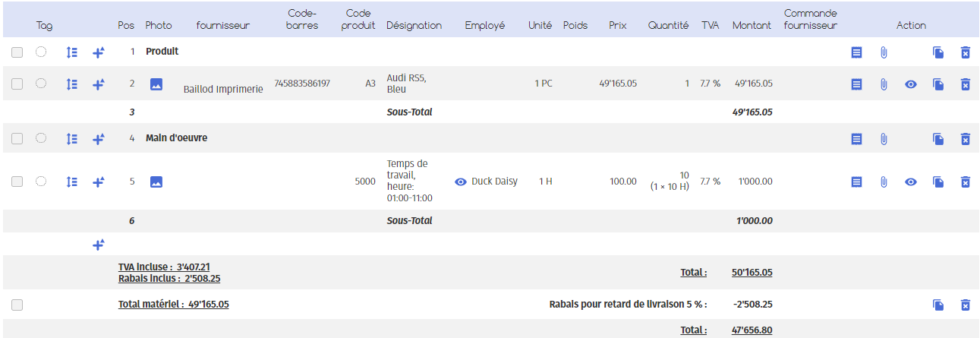Screen dimensions: 980x338
Task: Click the Désignation column header
Action: pyautogui.click(x=414, y=25)
